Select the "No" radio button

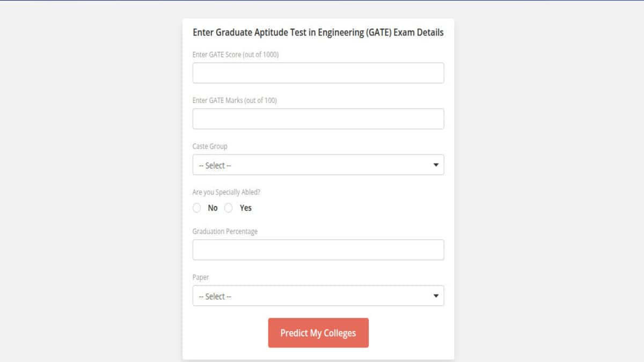pyautogui.click(x=197, y=208)
